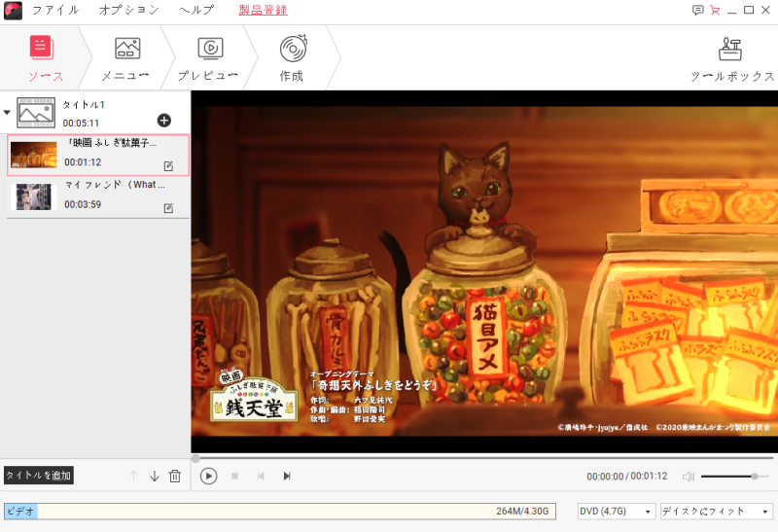Mute the preview audio speaker icon
The width and height of the screenshot is (778, 532).
(689, 477)
